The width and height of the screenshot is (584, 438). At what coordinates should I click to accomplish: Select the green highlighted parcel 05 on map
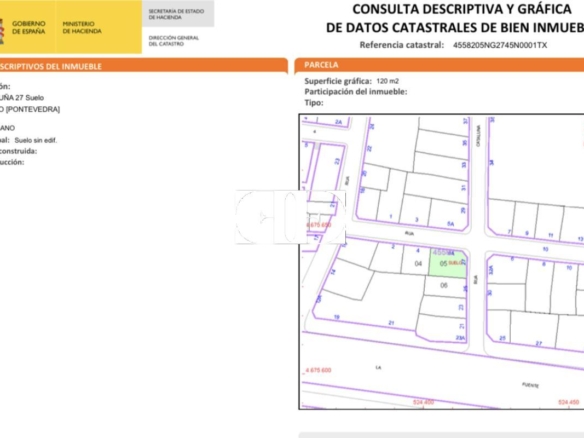pos(447,264)
